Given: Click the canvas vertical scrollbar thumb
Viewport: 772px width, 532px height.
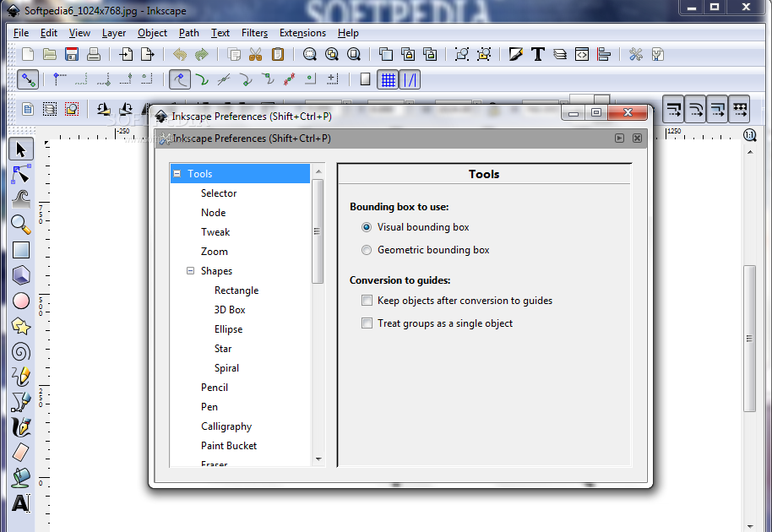Looking at the screenshot, I should tap(749, 339).
